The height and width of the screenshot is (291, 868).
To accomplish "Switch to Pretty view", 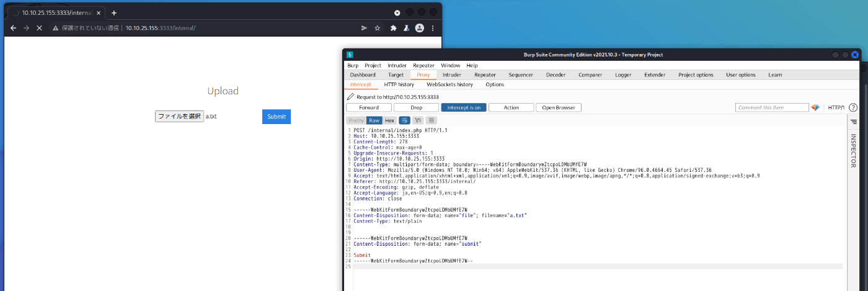I will (356, 120).
